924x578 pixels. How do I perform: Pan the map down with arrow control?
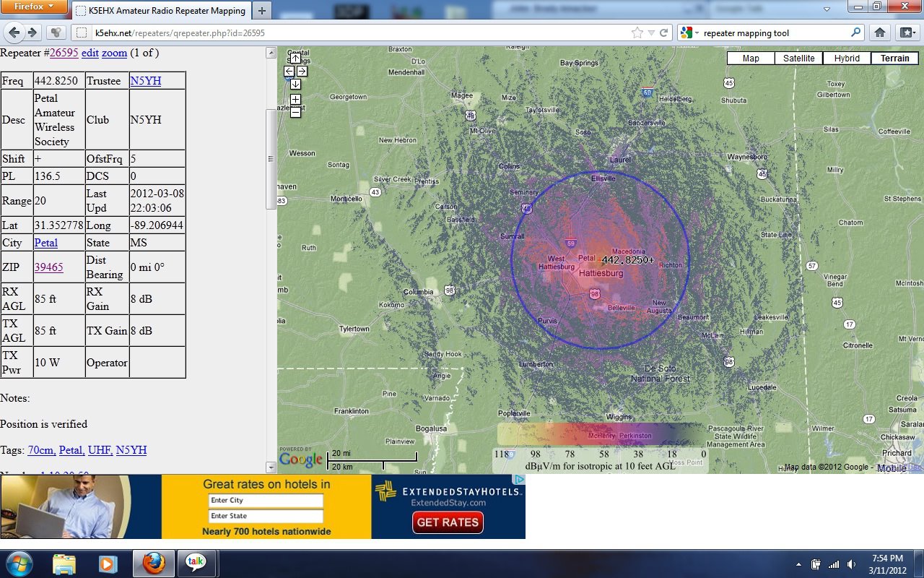295,84
